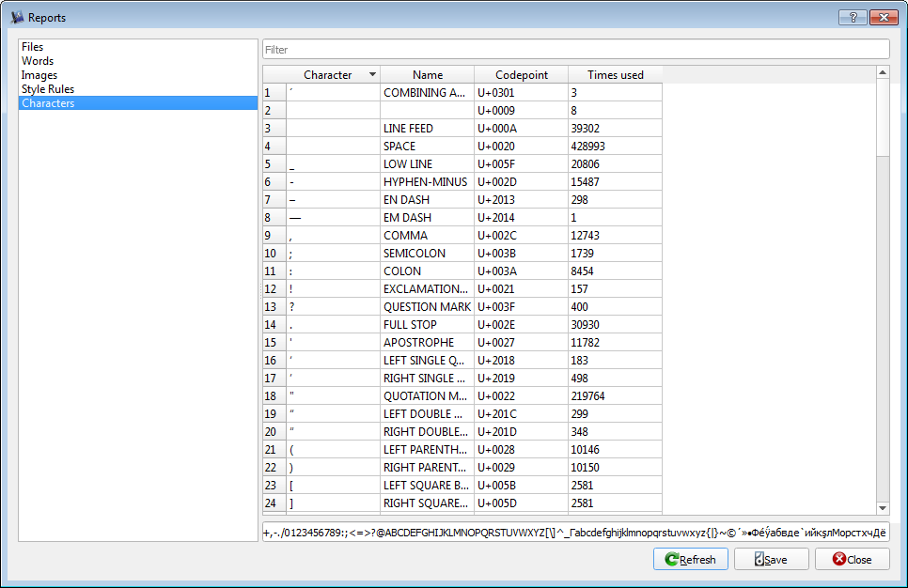Image resolution: width=908 pixels, height=588 pixels.
Task: Sort by the Name column header
Action: [x=428, y=74]
